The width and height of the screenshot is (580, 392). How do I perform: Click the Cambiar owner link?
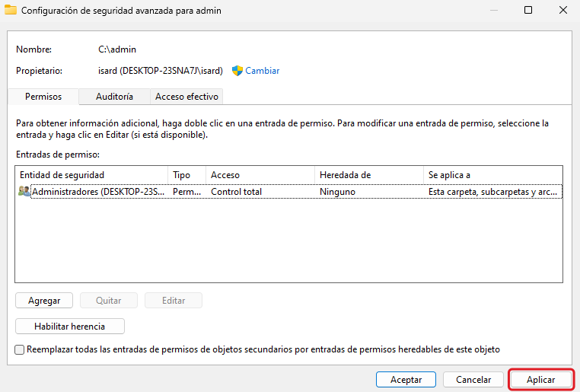pos(262,71)
